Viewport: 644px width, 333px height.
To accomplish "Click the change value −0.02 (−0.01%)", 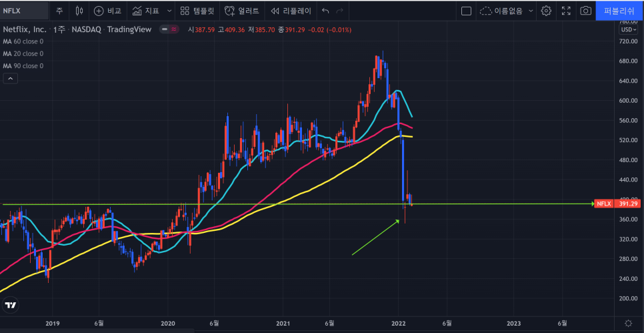I will click(x=329, y=29).
